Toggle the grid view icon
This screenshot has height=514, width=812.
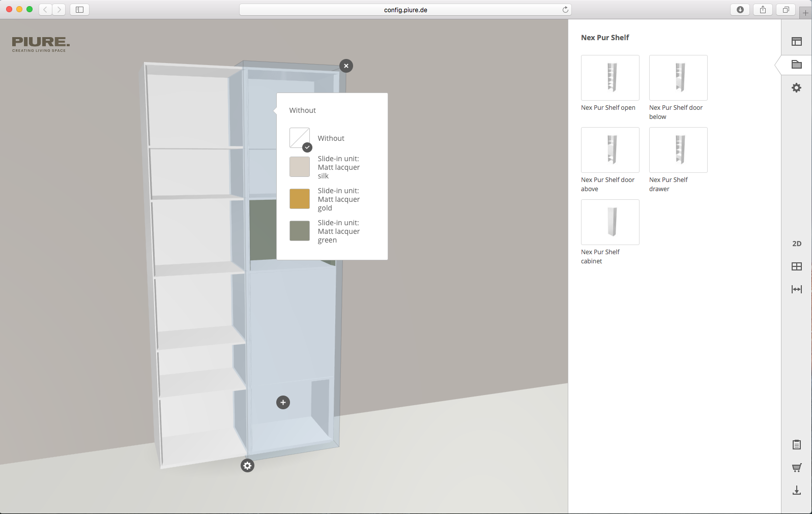[797, 266]
